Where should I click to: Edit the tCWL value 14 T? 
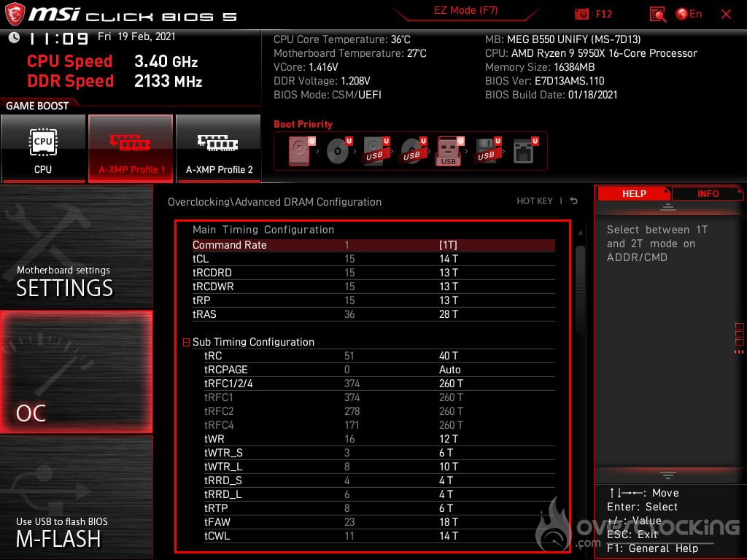(449, 535)
